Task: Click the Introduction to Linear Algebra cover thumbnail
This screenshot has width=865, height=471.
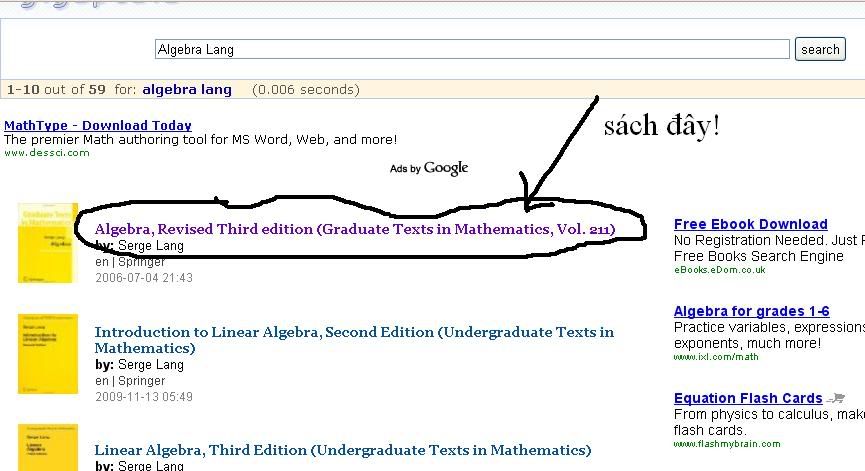Action: pos(48,354)
